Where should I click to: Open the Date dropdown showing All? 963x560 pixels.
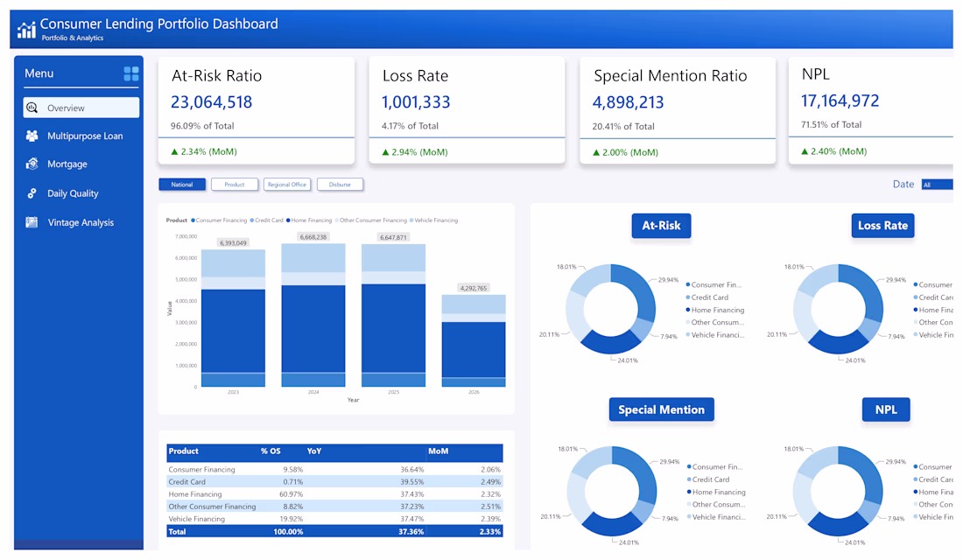tap(937, 185)
